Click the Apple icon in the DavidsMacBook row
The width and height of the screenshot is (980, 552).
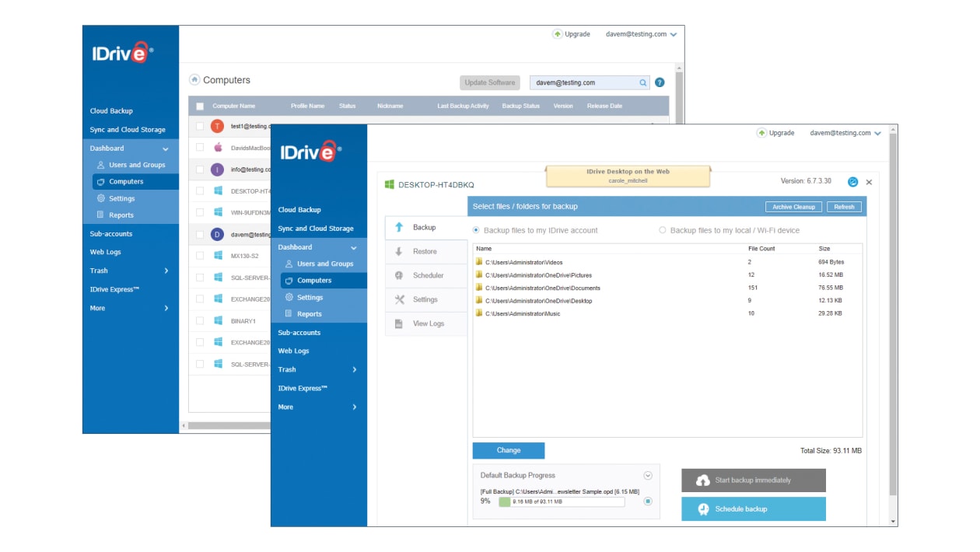tap(219, 147)
